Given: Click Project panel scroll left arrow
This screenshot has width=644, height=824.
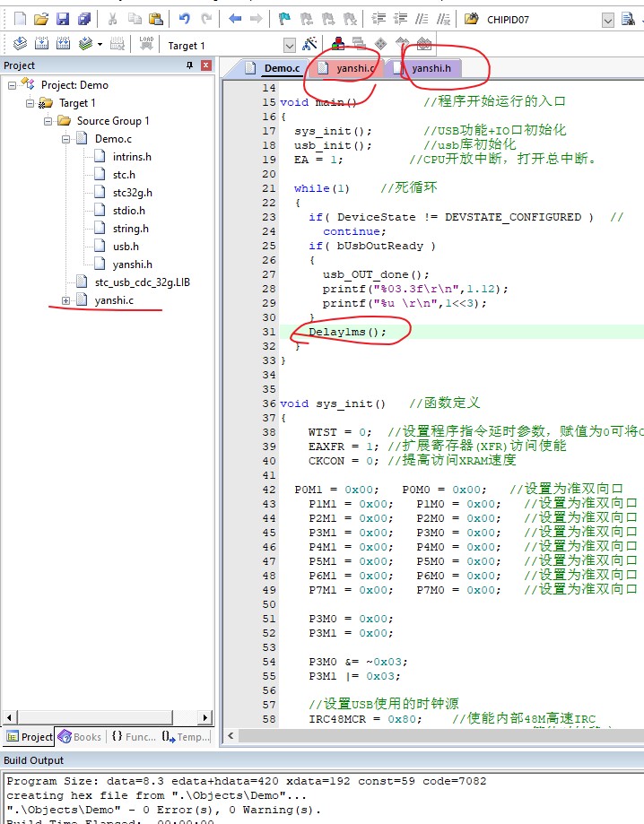Looking at the screenshot, I should pos(9,717).
